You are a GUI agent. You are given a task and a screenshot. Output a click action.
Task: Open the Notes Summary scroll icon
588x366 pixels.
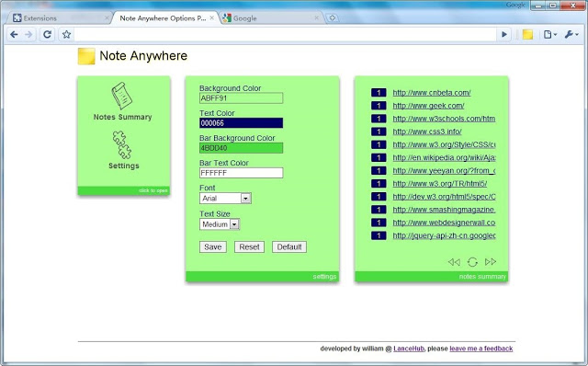tap(121, 96)
